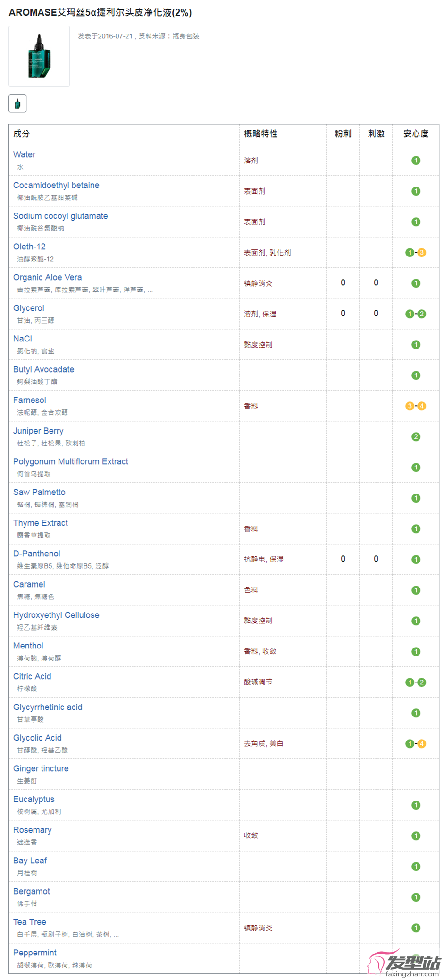The image size is (444, 980).
Task: Click the green 1 badge for Menthol
Action: 416,652
